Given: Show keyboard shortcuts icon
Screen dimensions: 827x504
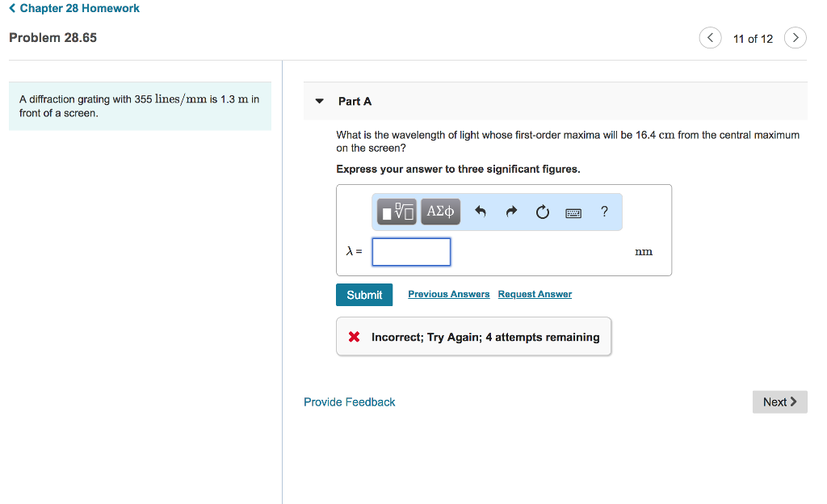Looking at the screenshot, I should click(x=573, y=212).
